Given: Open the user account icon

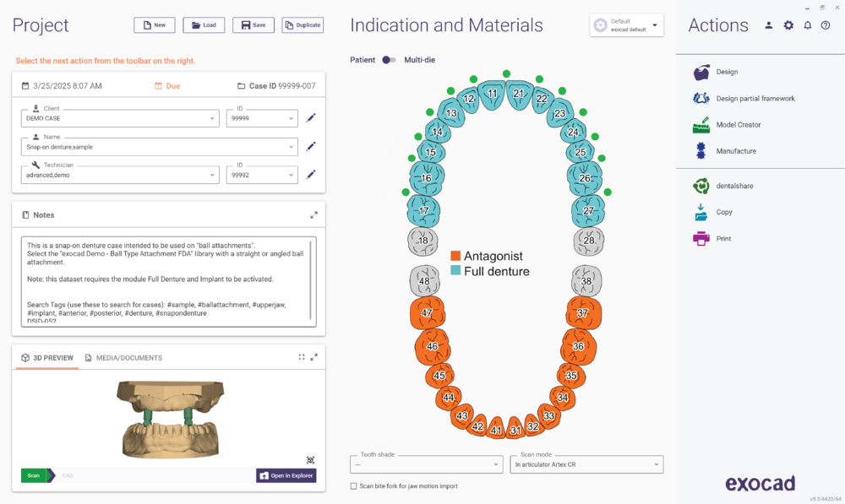Looking at the screenshot, I should pos(768,25).
